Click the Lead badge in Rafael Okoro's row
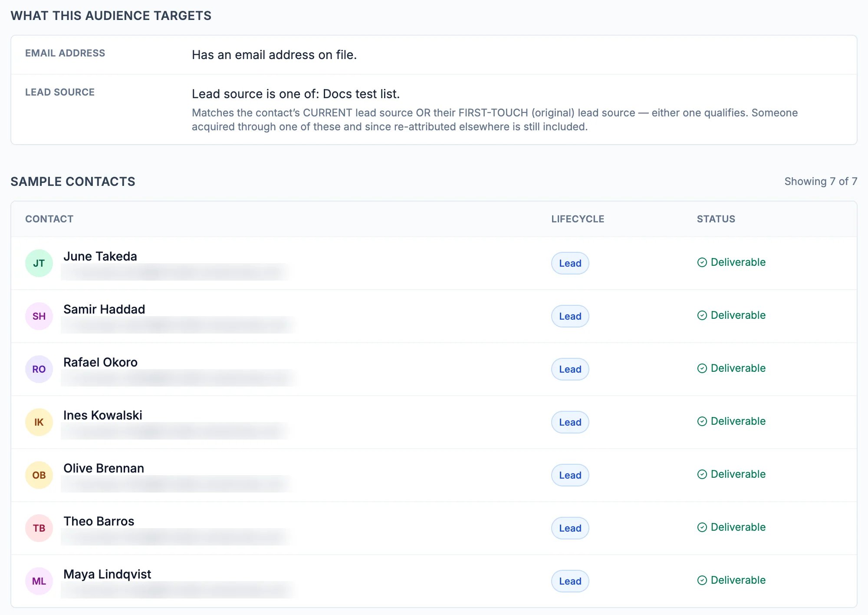868x615 pixels. (570, 369)
